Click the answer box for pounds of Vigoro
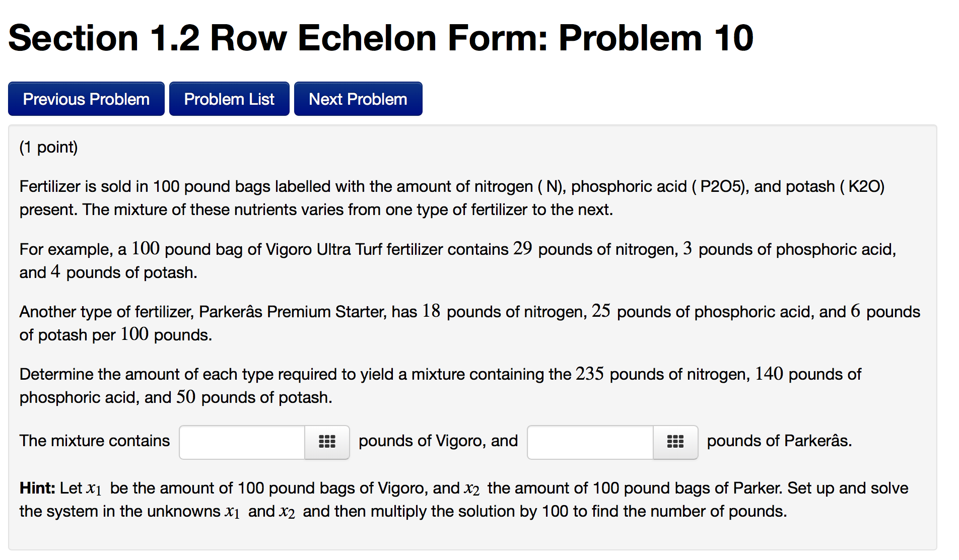The height and width of the screenshot is (560, 959). point(242,442)
